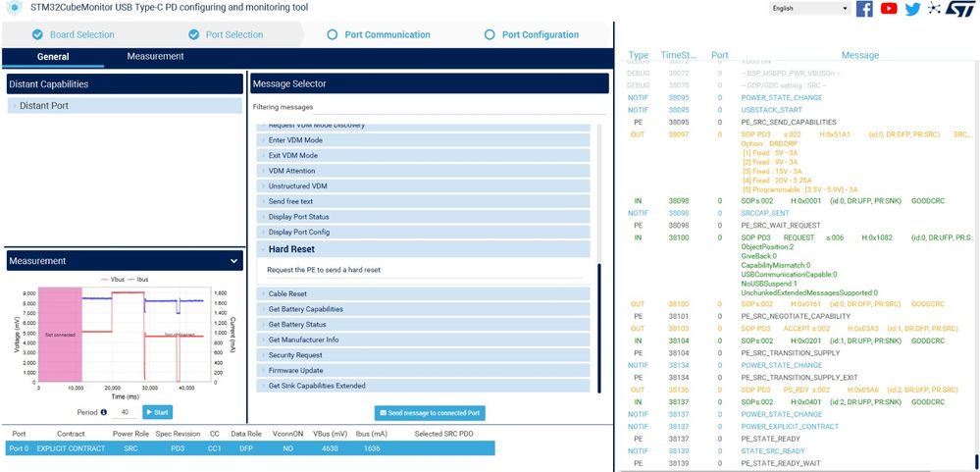The width and height of the screenshot is (980, 472).
Task: Click the ST community network icon
Action: tap(934, 8)
